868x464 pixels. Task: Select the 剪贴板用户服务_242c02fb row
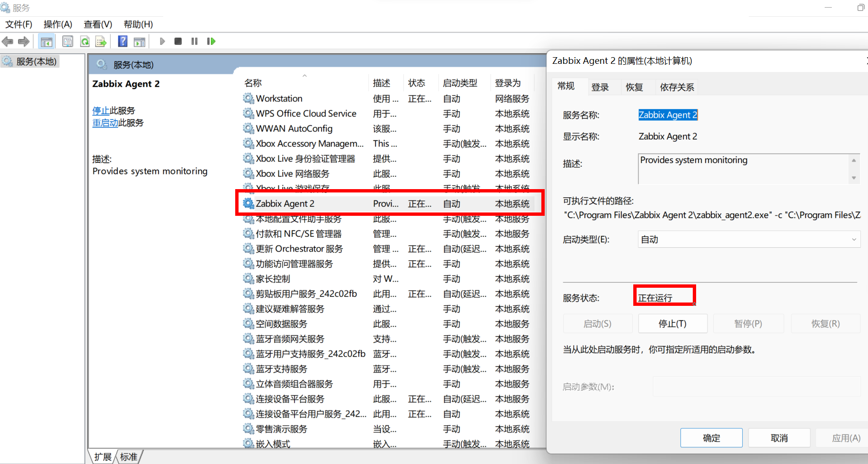pyautogui.click(x=388, y=293)
